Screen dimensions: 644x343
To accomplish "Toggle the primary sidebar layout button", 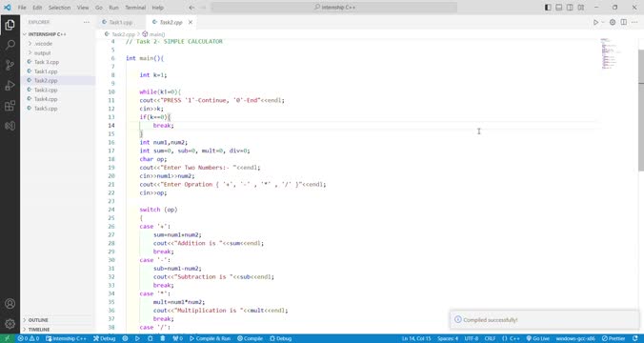I will point(548,8).
